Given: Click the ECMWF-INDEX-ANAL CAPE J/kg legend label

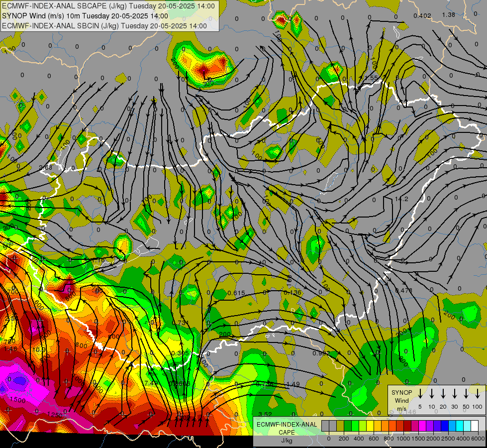Looking at the screenshot, I should pyautogui.click(x=287, y=433).
